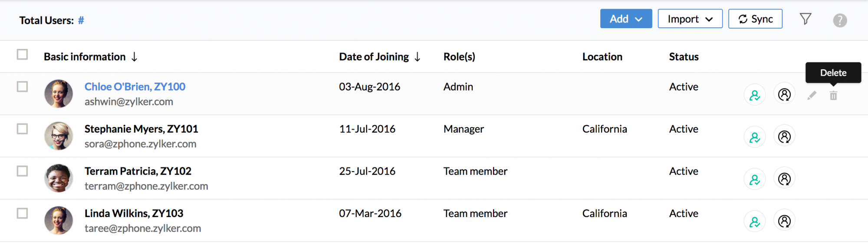Click email taree@zphone.zylker.com

click(142, 228)
